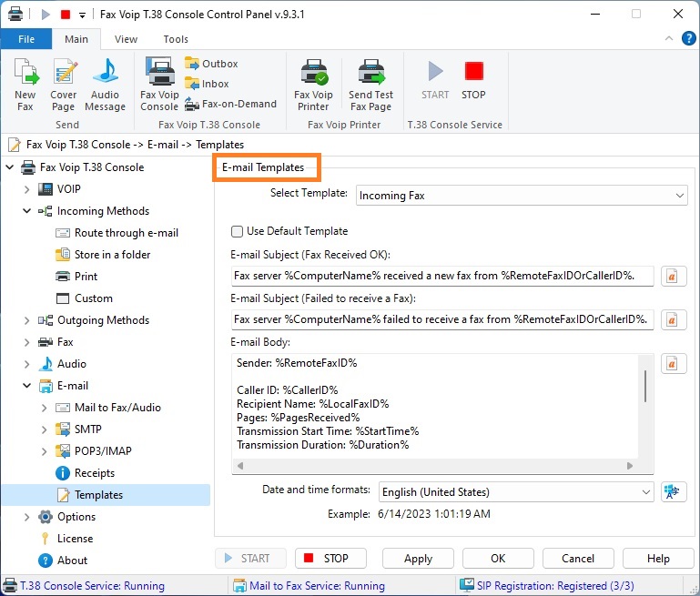Click the E-mail Body scroll left arrow

240,466
